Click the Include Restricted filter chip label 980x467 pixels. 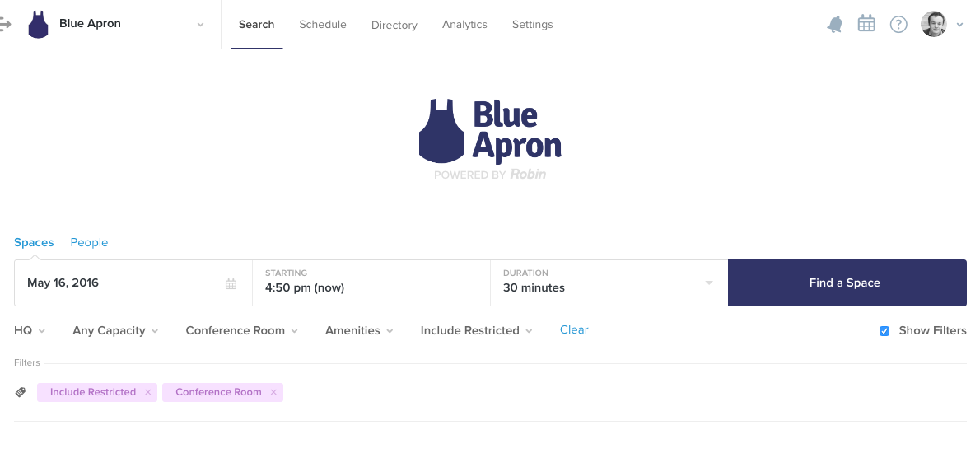pyautogui.click(x=93, y=393)
